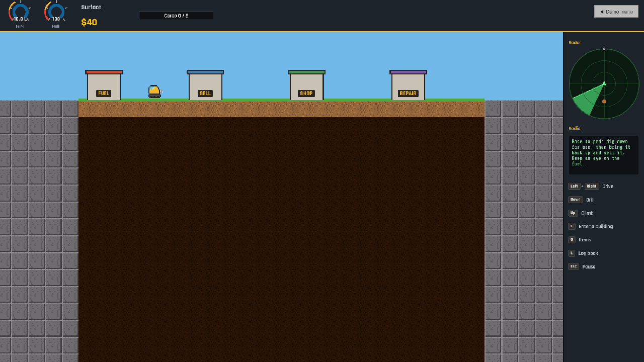Screen dimensions: 644x362
Task: Click the FUEL station building
Action: (x=104, y=85)
